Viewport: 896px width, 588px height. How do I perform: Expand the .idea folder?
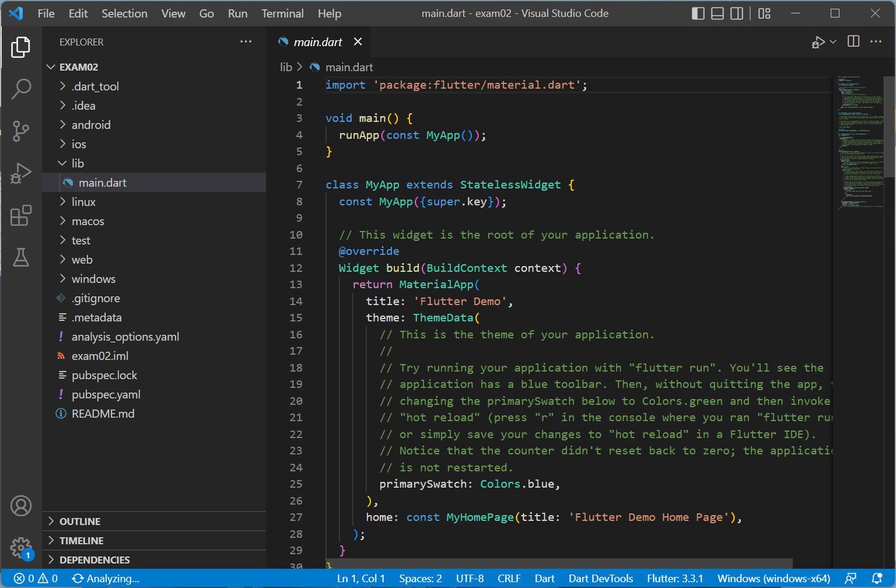coord(154,106)
